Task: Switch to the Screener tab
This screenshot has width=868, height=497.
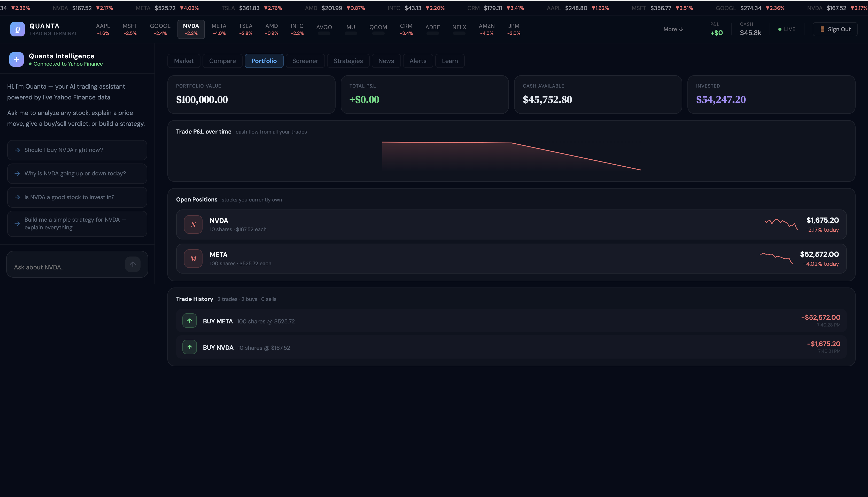Action: pyautogui.click(x=305, y=61)
